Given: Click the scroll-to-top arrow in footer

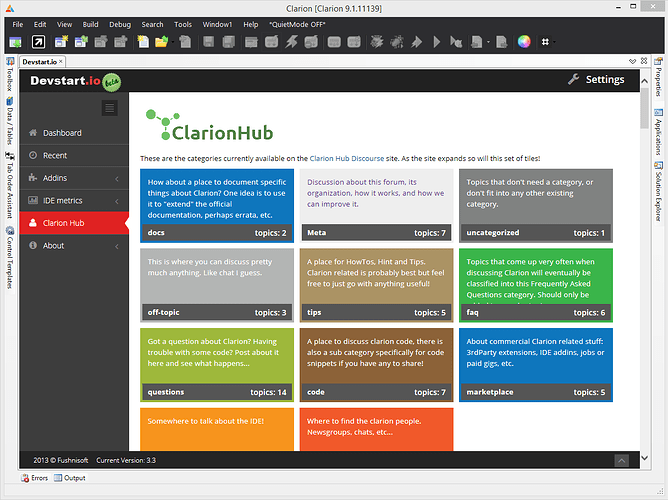Looking at the screenshot, I should 622,460.
